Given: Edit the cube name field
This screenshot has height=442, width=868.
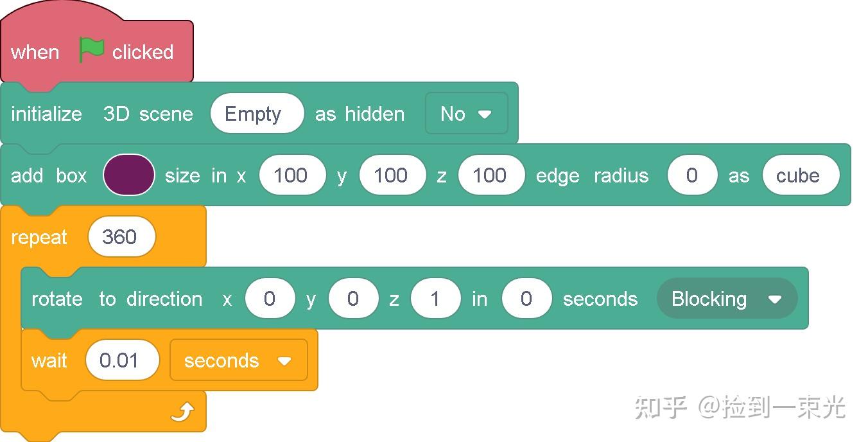Looking at the screenshot, I should click(800, 175).
